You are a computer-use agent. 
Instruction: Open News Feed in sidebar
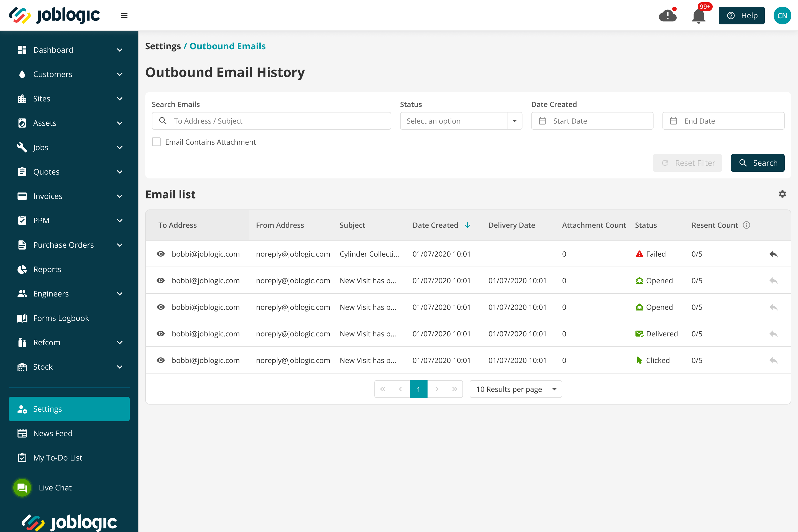(69, 433)
